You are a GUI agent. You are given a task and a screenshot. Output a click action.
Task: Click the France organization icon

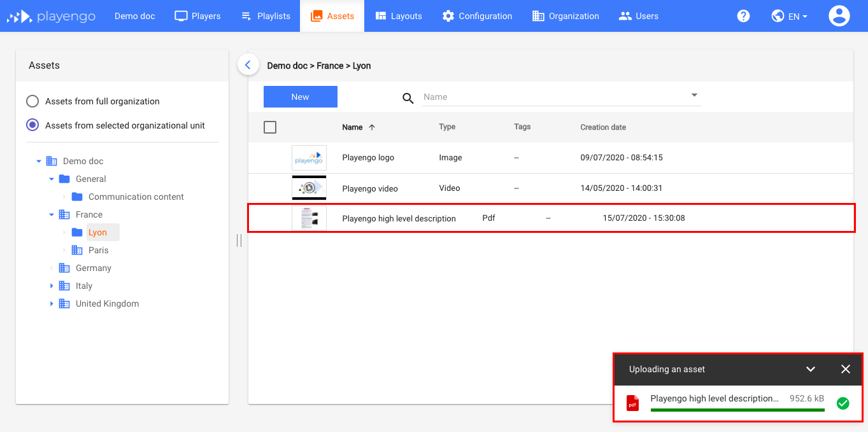click(64, 214)
